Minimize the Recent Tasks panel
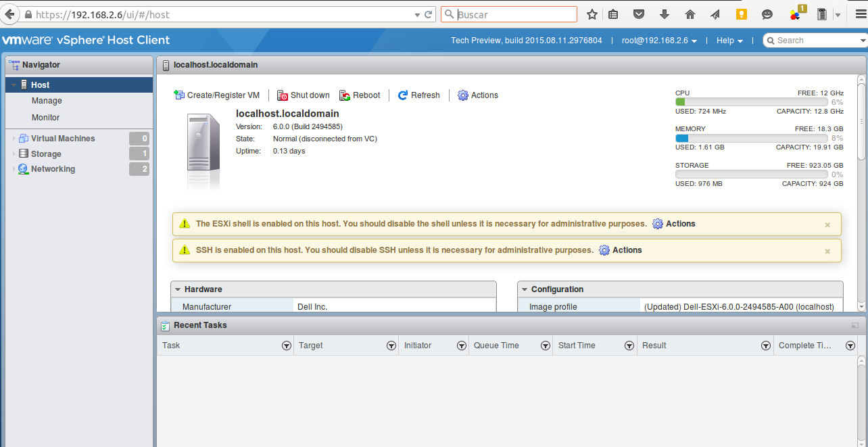868x447 pixels. 855,325
